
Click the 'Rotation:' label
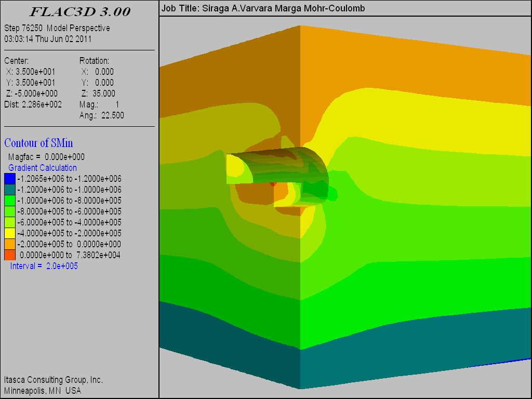click(x=95, y=61)
